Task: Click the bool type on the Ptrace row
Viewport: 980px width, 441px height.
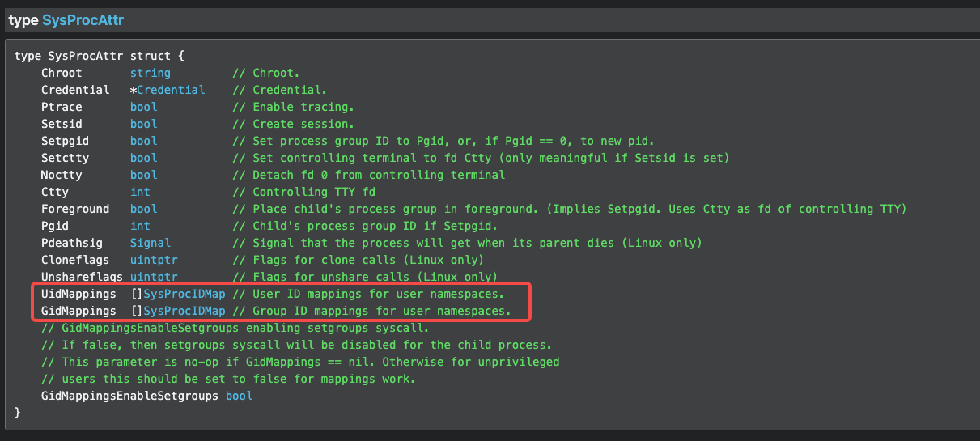Action: tap(144, 107)
